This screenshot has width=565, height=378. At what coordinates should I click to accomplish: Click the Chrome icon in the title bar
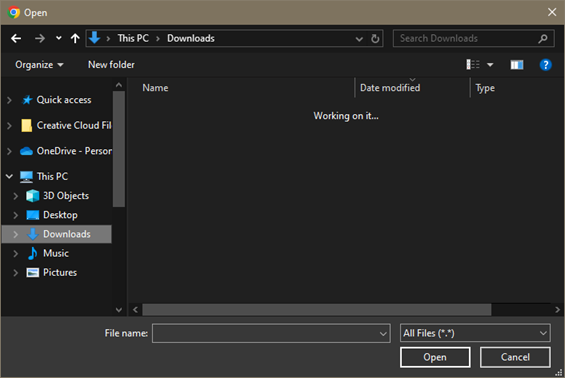coord(14,12)
